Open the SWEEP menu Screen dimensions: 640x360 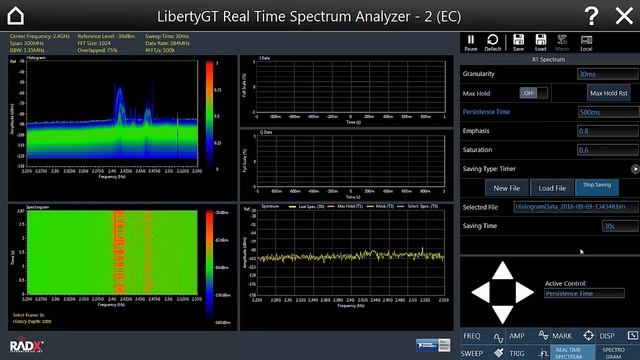(483, 353)
